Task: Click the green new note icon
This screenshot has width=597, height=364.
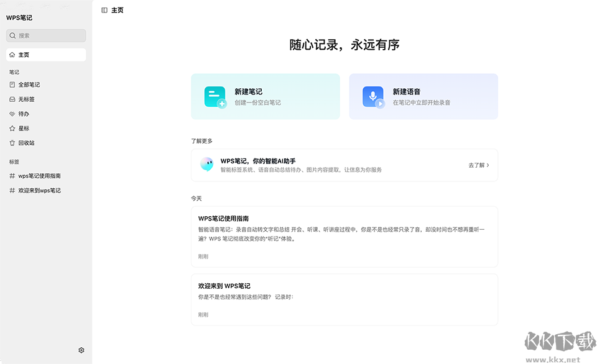Action: [x=216, y=98]
